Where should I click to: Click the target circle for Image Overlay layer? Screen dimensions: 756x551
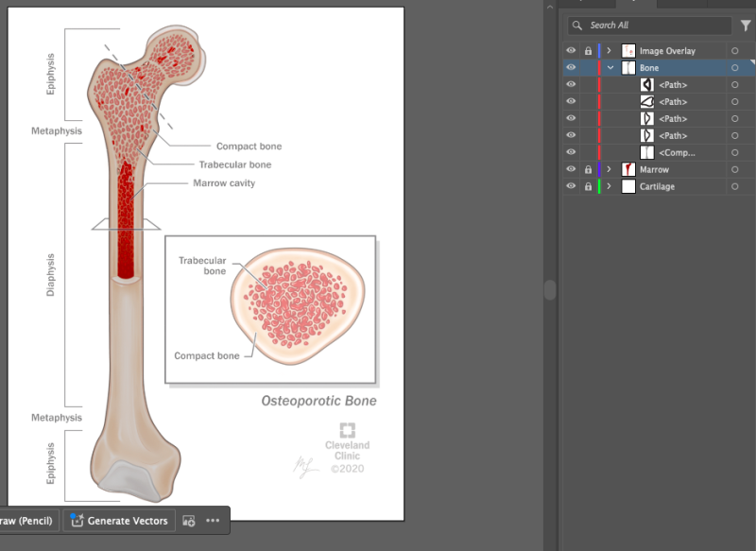point(734,51)
